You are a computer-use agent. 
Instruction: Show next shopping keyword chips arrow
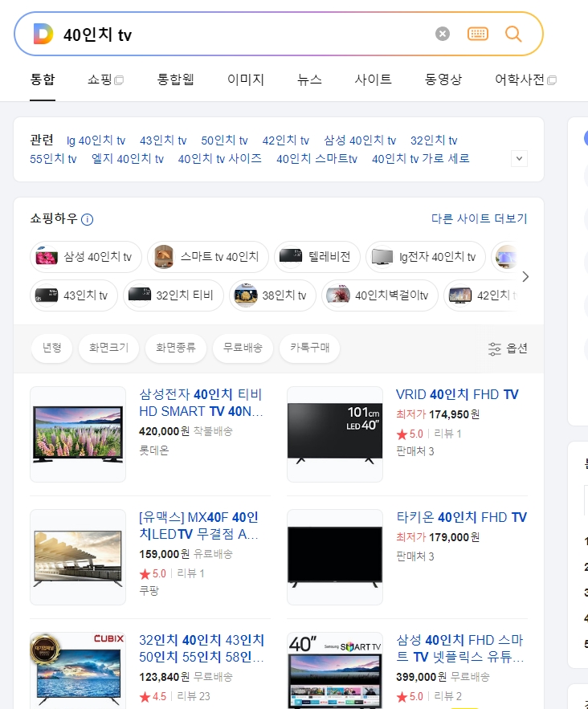(x=525, y=276)
